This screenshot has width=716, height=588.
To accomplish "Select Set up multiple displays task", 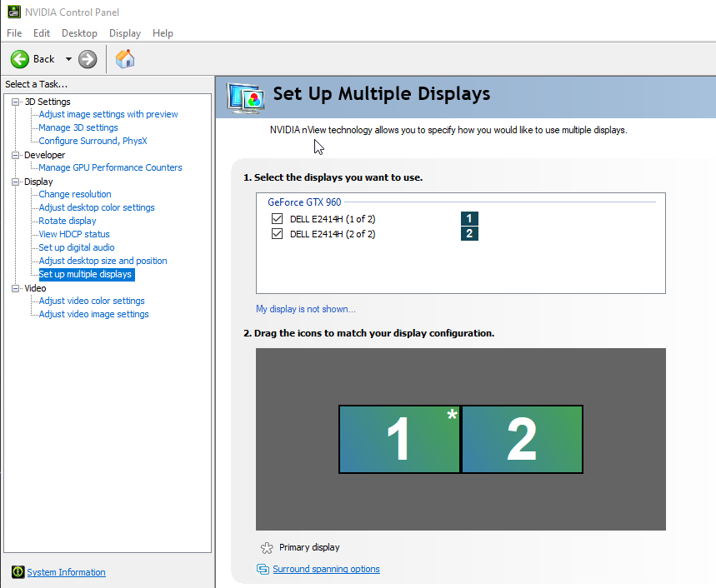I will click(x=87, y=274).
